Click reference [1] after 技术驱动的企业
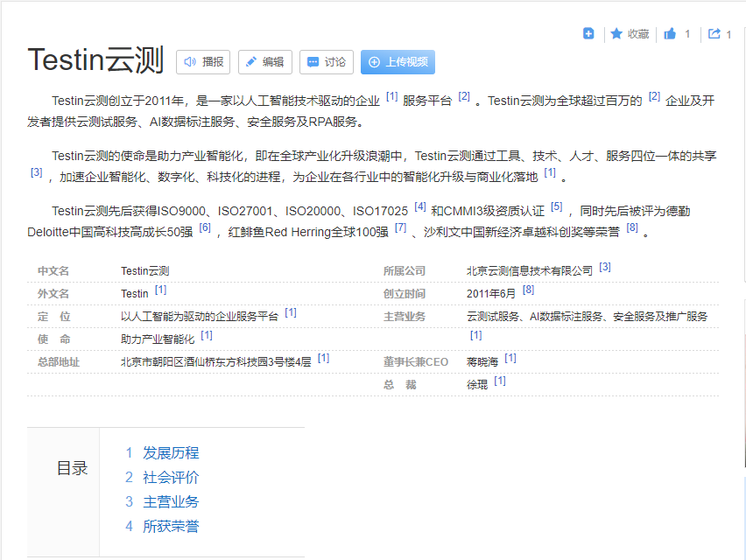This screenshot has height=560, width=746. tap(391, 96)
